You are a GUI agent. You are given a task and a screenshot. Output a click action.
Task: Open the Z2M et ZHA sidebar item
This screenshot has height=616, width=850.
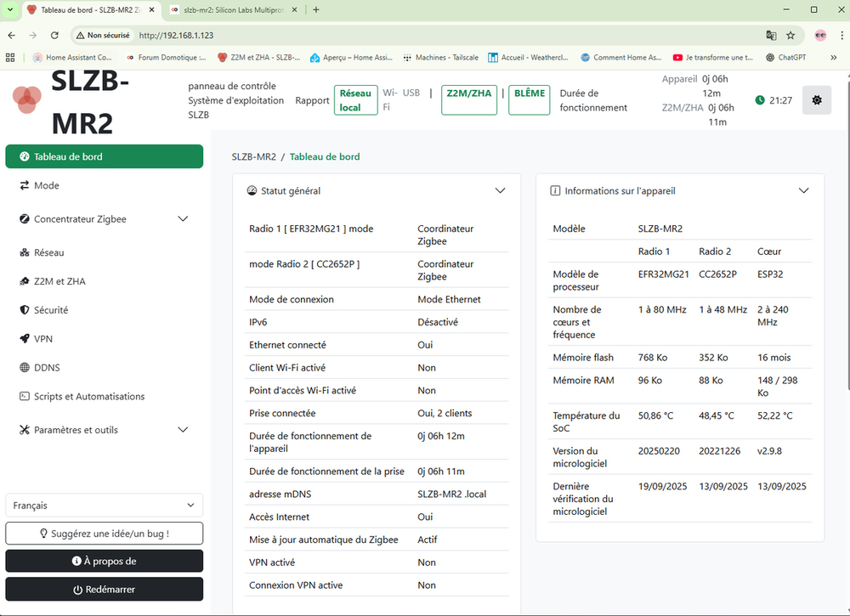click(x=104, y=281)
